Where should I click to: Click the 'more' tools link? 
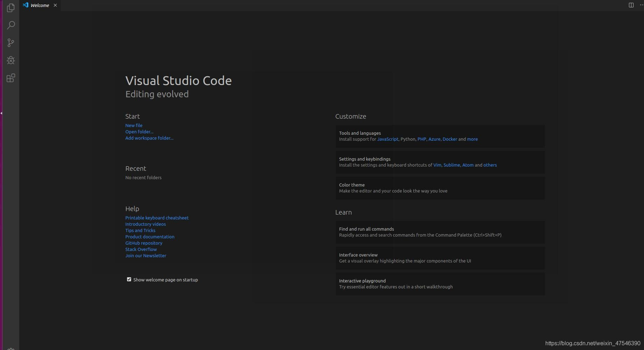tap(472, 139)
